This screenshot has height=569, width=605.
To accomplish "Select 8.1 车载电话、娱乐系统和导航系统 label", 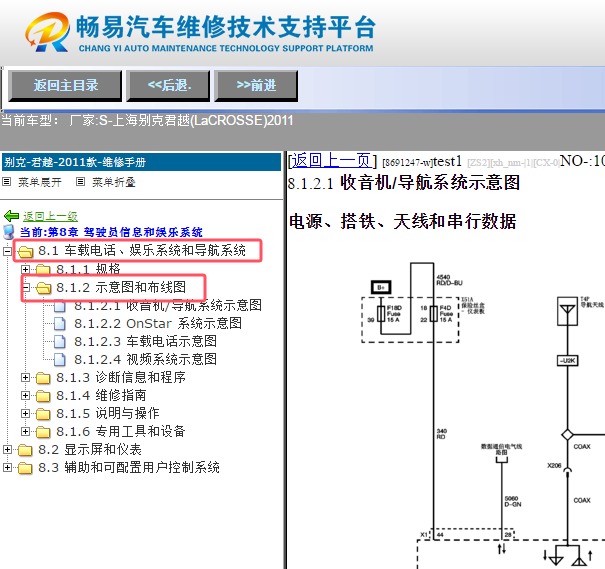I will click(x=142, y=251).
